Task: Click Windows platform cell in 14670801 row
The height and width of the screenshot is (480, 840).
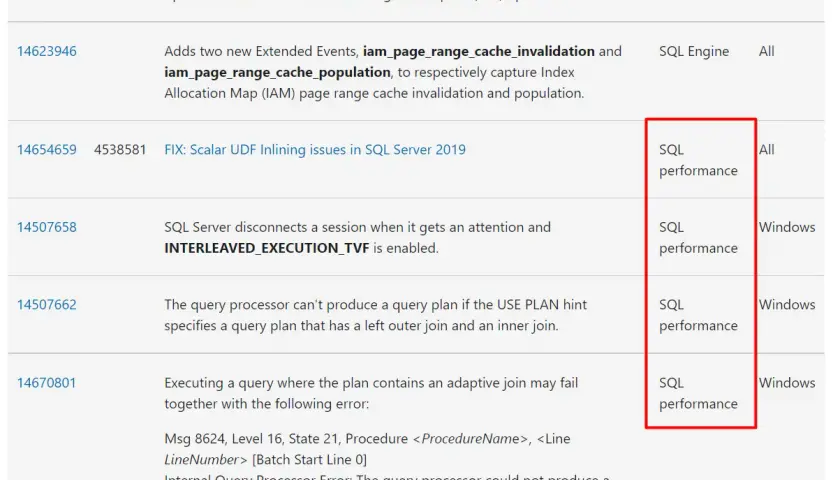Action: coord(787,383)
